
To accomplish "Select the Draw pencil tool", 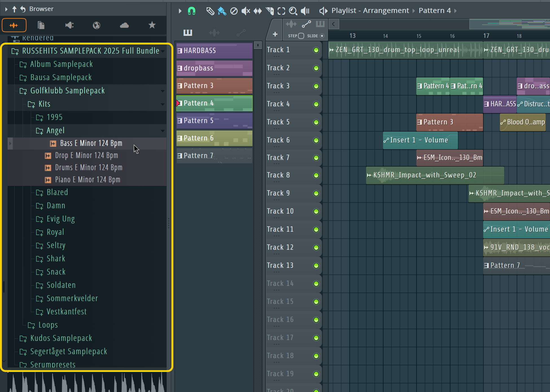I will [x=210, y=11].
